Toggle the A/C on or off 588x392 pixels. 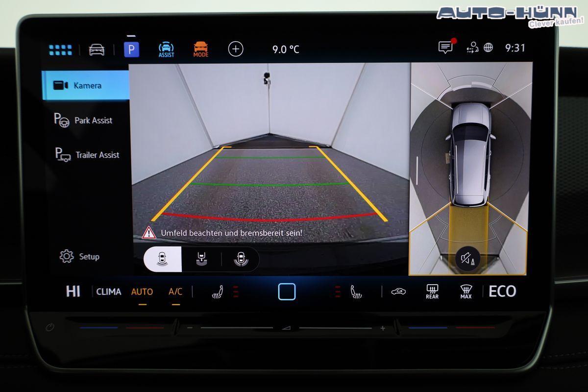(x=175, y=292)
